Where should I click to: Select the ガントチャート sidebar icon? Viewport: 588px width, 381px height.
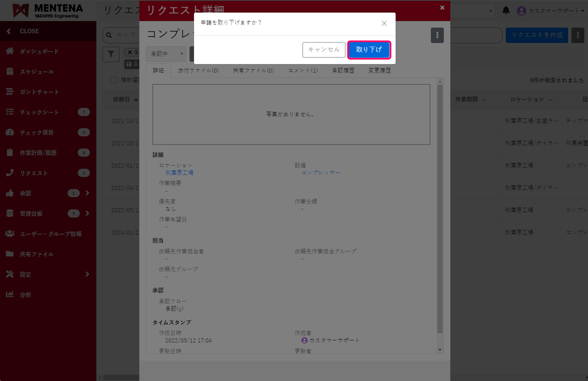10,92
